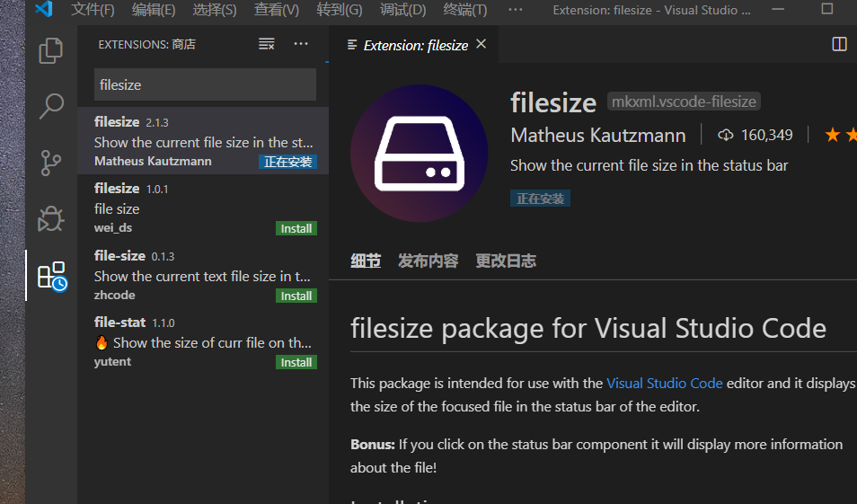Select file-size 0.1.3 extension list item

pyautogui.click(x=203, y=275)
